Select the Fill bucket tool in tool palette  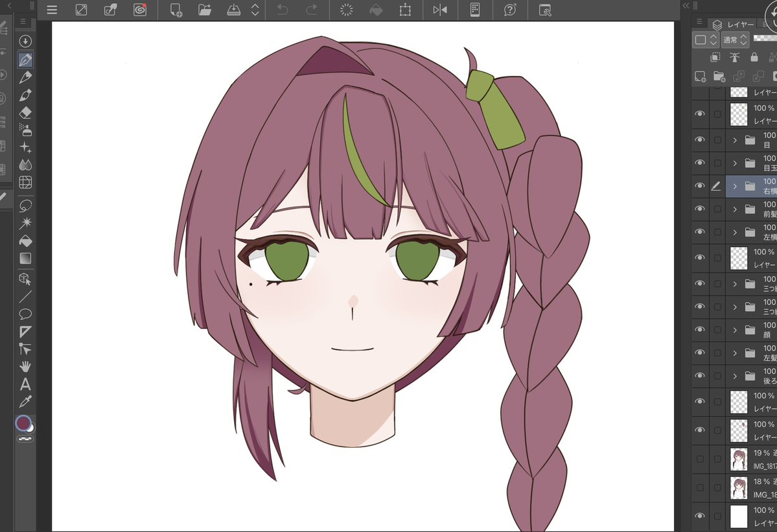[25, 241]
